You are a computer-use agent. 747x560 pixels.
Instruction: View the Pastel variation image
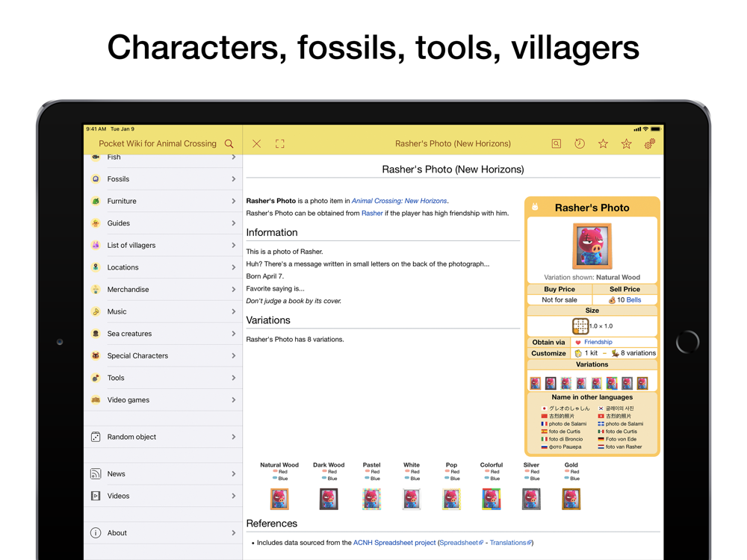pos(371,499)
